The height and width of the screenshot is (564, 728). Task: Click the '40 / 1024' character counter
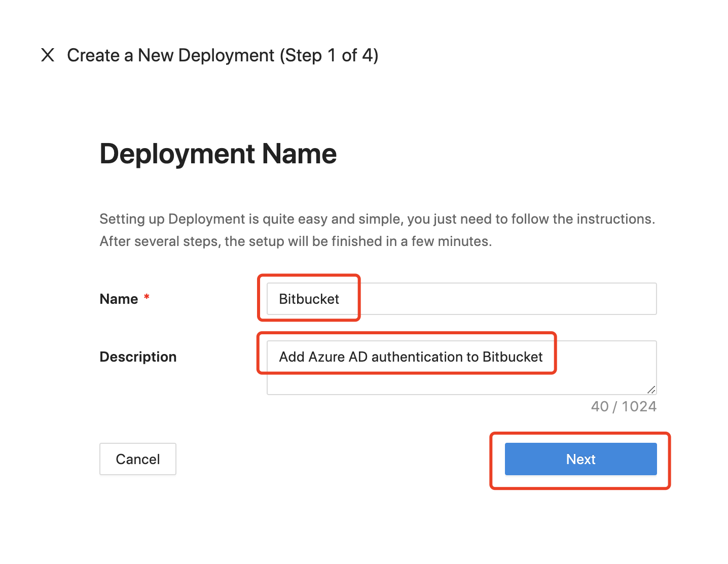[624, 406]
